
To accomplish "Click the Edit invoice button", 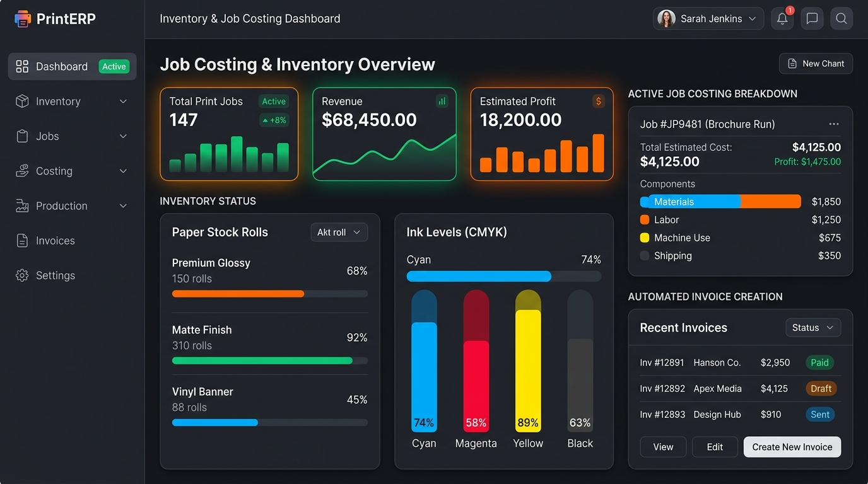I will point(715,447).
